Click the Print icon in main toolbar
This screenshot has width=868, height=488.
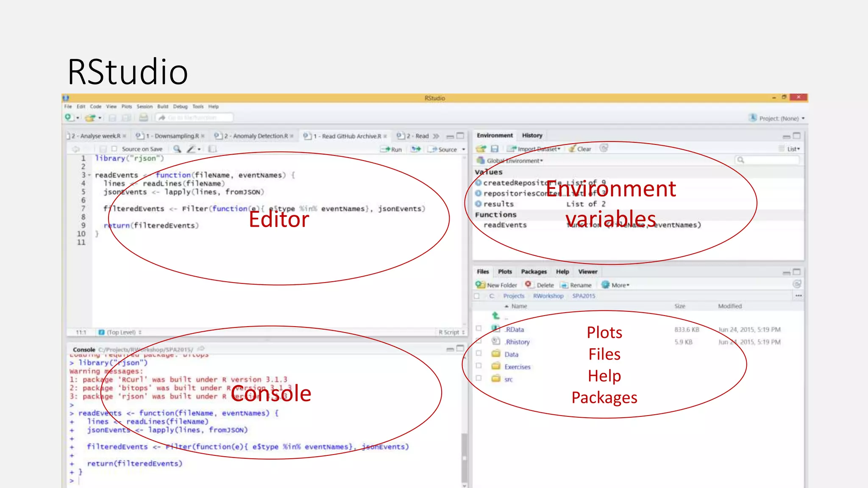coord(144,117)
